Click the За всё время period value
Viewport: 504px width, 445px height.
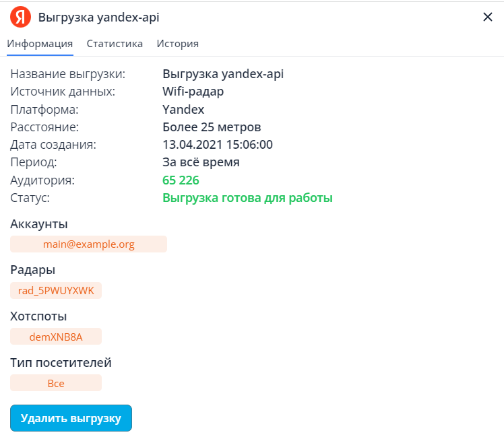click(x=201, y=162)
